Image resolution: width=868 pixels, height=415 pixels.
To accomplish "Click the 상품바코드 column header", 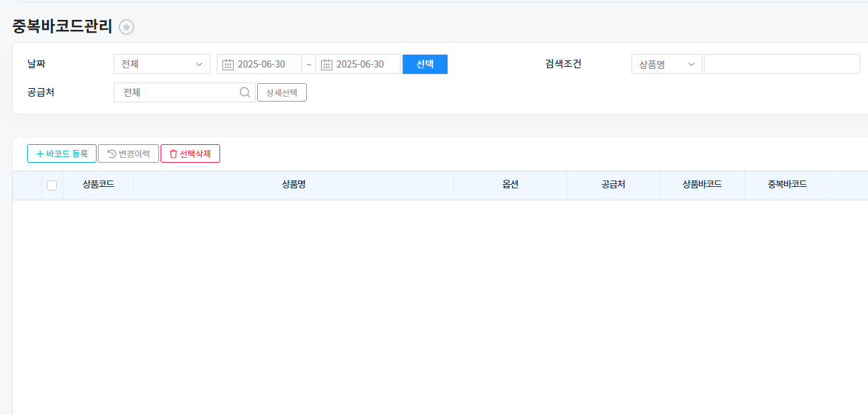I will coord(702,185).
